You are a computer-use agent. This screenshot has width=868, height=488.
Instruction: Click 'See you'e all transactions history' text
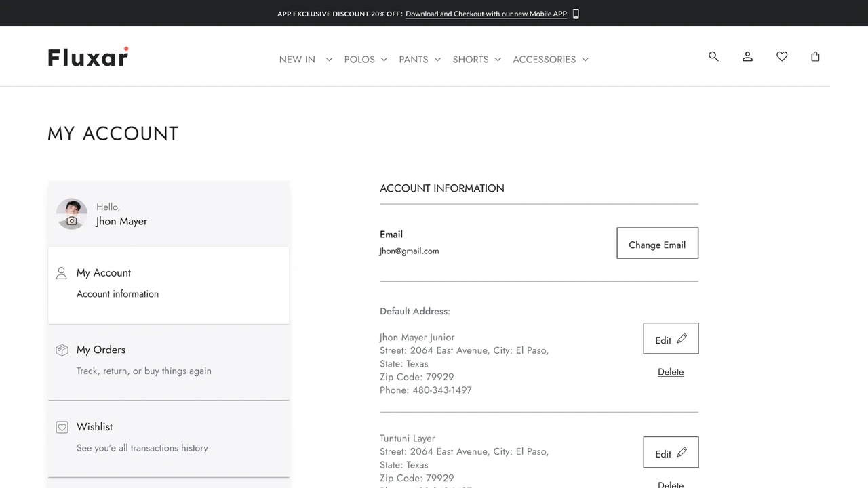(x=142, y=448)
